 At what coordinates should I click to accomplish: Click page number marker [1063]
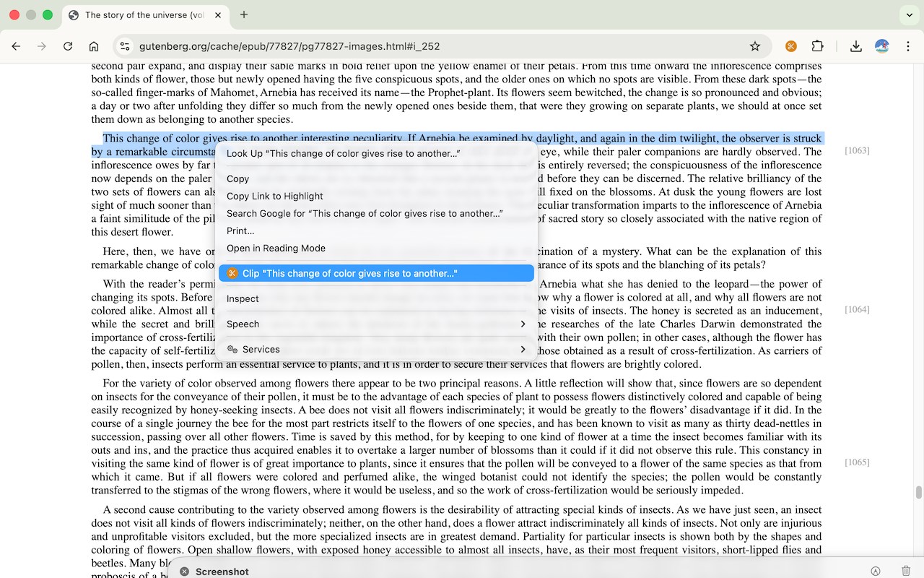tap(857, 151)
